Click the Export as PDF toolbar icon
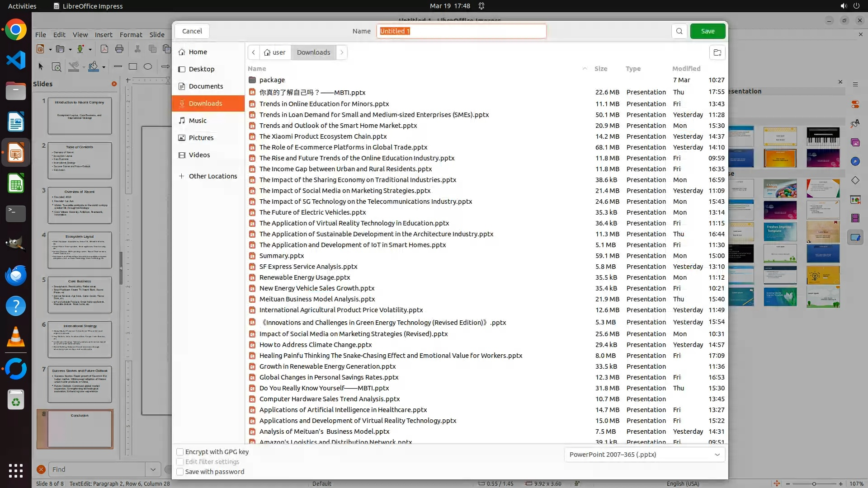The height and width of the screenshot is (488, 868). (x=104, y=49)
